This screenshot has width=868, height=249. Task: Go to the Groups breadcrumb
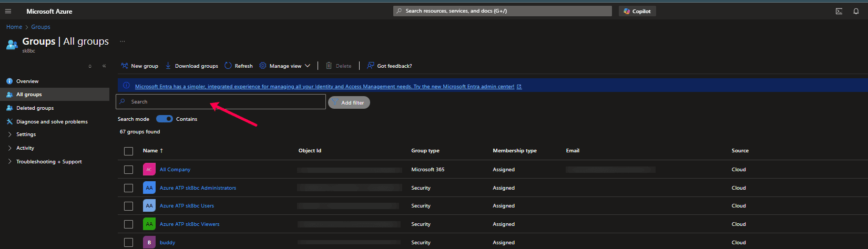(x=40, y=27)
